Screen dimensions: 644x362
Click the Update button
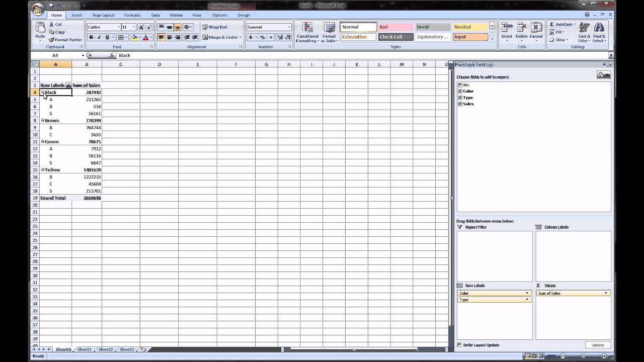(598, 345)
